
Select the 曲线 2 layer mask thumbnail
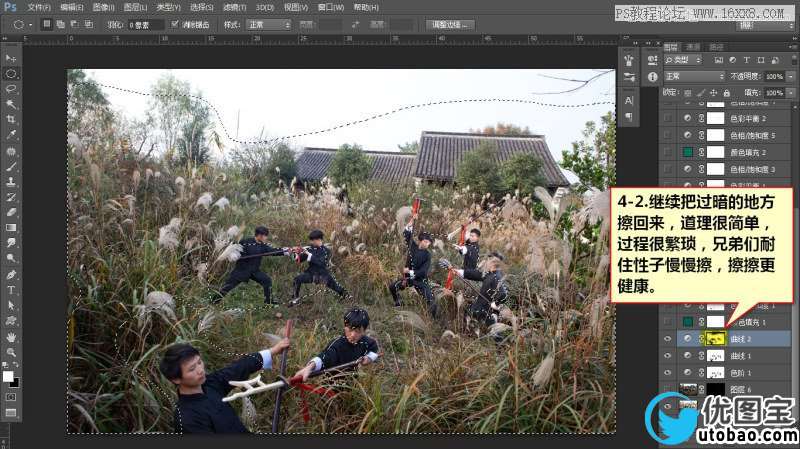pyautogui.click(x=715, y=339)
